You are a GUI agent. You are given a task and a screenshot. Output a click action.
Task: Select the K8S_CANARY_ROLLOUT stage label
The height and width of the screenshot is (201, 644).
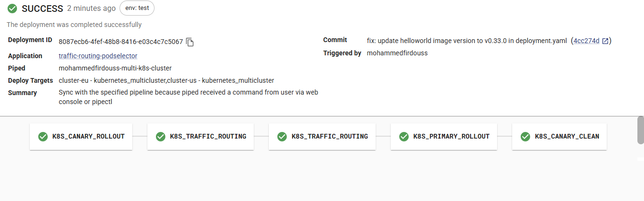point(88,137)
